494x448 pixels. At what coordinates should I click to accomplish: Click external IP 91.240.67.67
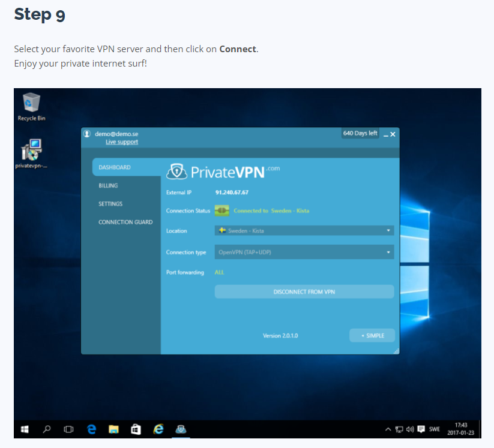(x=232, y=193)
